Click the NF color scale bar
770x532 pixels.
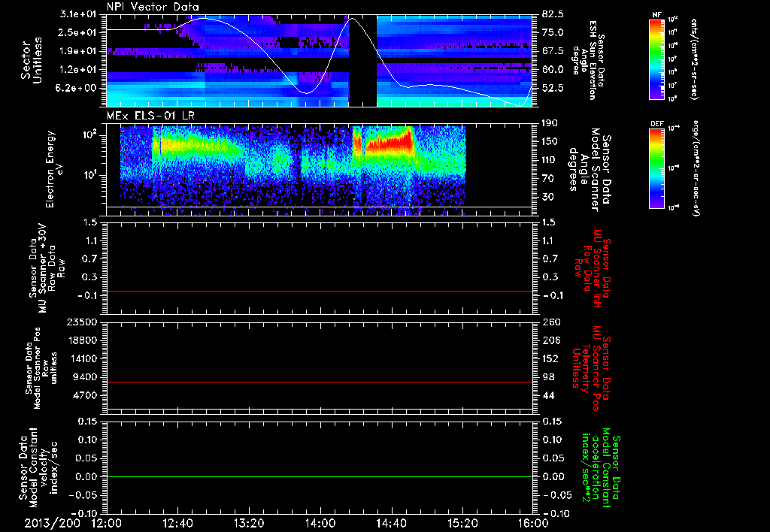coord(656,59)
